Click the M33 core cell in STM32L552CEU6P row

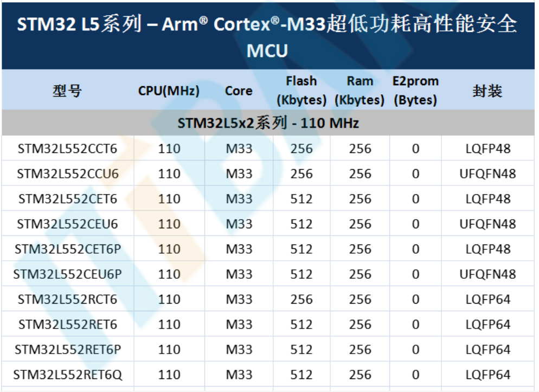(239, 274)
